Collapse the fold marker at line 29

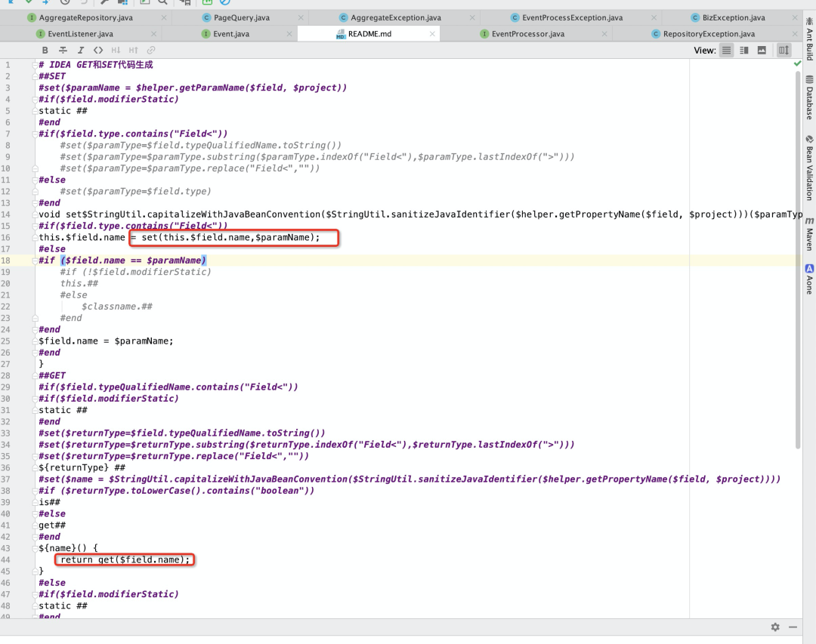34,387
